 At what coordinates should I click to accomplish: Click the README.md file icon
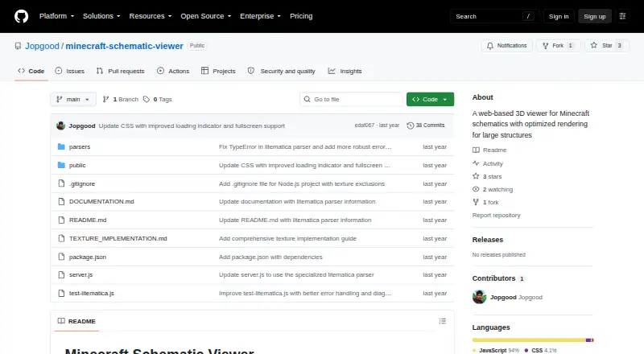62,220
